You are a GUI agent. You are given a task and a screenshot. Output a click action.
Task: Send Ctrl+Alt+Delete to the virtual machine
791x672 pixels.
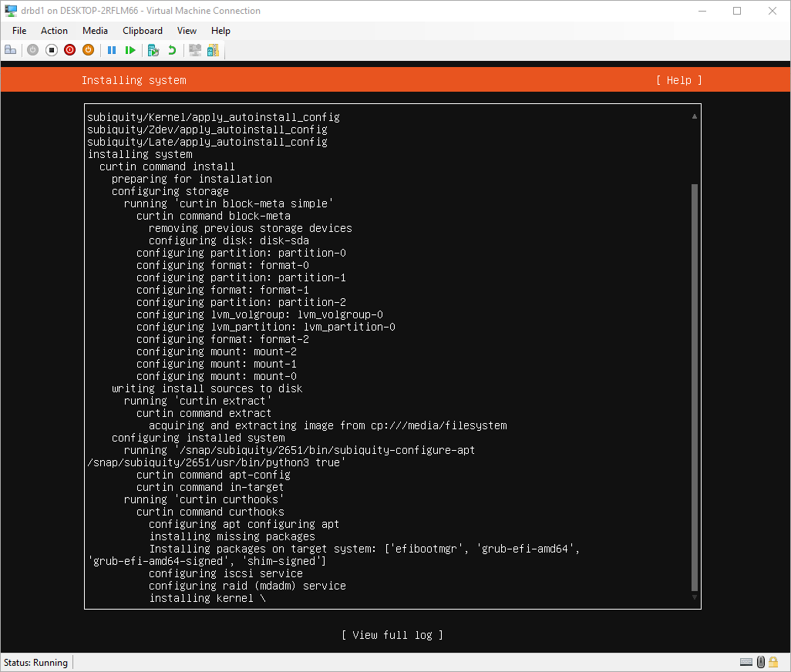pyautogui.click(x=11, y=50)
